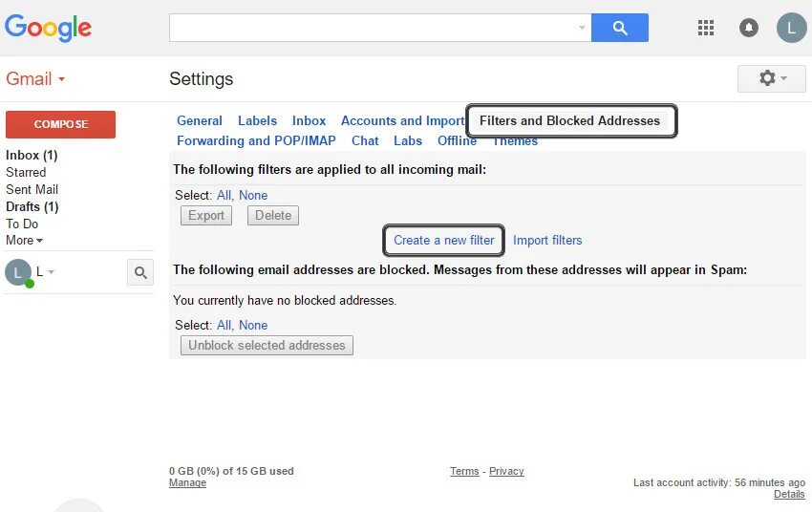Expand the More labels list
This screenshot has height=512, width=812.
tap(24, 240)
